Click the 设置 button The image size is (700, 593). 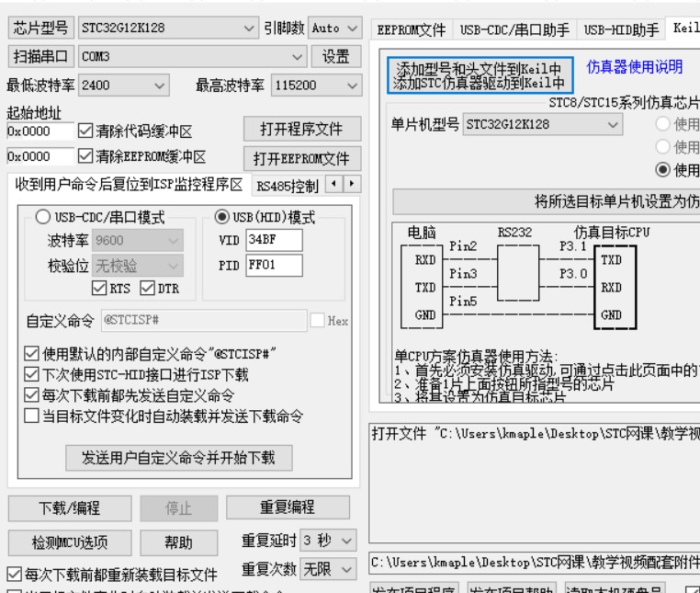(x=336, y=56)
